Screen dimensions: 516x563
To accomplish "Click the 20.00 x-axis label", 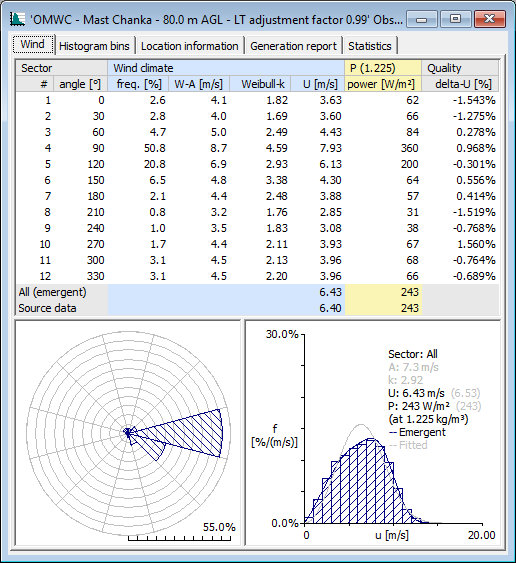I will pos(482,535).
